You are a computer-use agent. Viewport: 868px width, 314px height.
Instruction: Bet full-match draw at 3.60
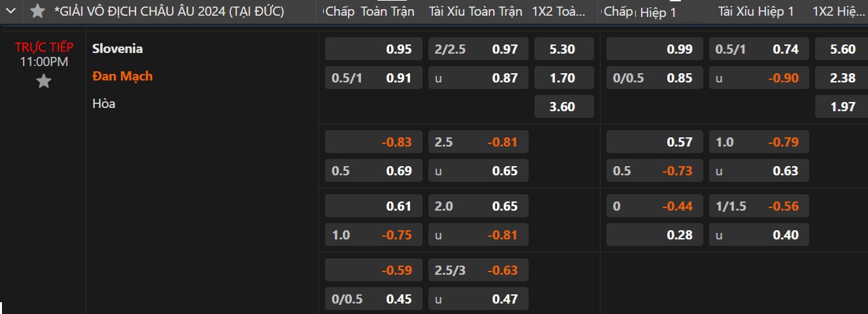pos(564,107)
